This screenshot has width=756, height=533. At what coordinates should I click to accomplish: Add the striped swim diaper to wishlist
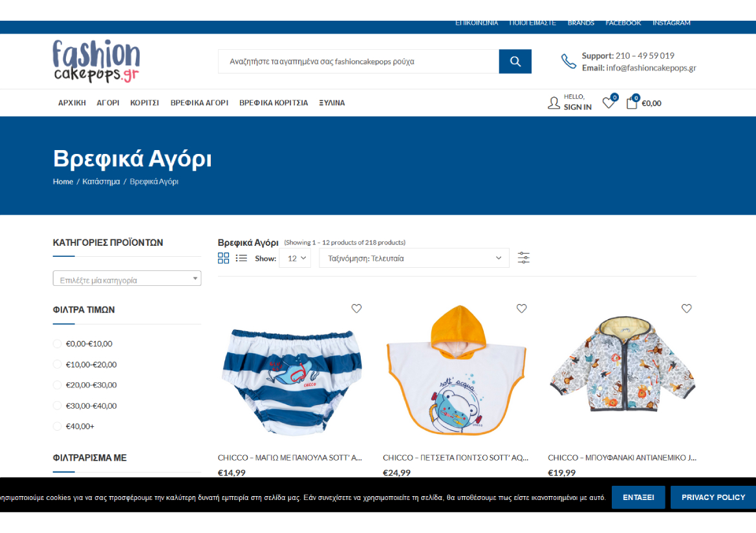[x=356, y=309]
